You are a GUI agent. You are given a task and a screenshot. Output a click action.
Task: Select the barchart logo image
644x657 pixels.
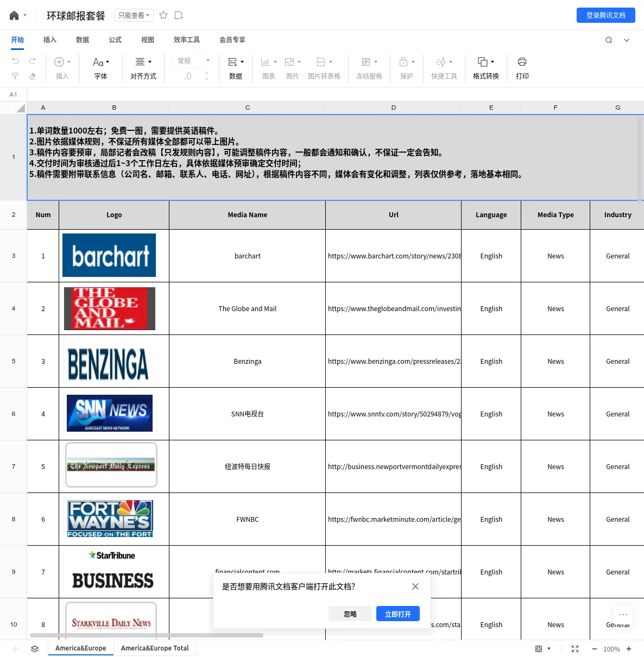pyautogui.click(x=109, y=255)
